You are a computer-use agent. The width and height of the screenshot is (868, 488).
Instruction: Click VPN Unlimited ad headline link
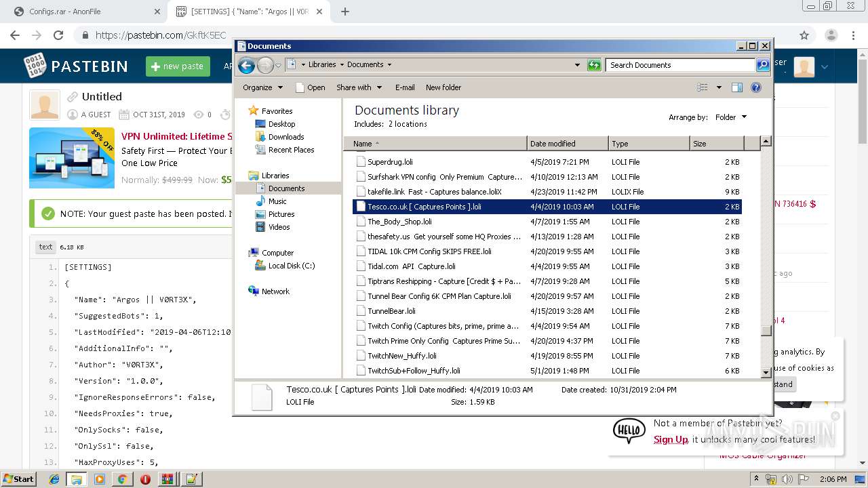point(176,136)
